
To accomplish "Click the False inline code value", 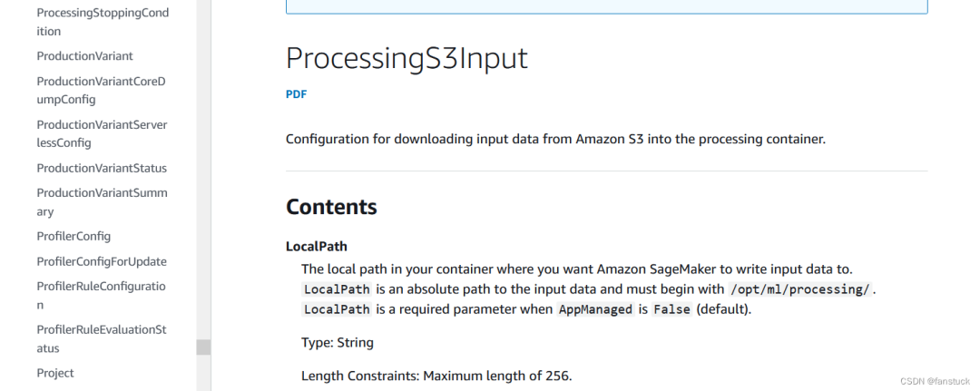I will [672, 309].
